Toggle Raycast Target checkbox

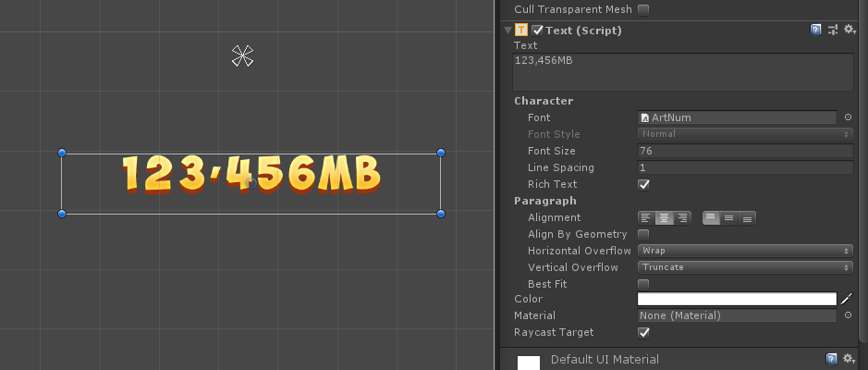click(x=643, y=332)
